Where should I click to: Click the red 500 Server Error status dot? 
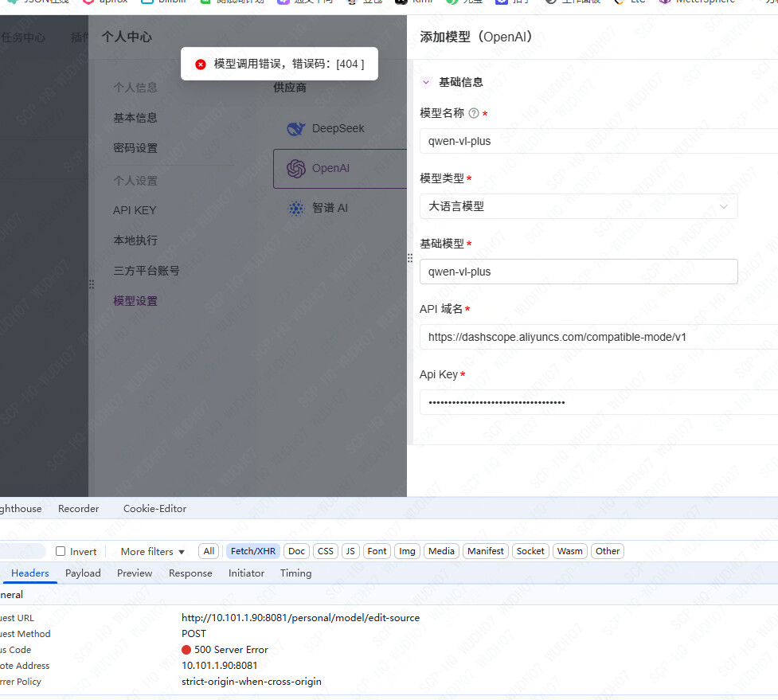point(186,650)
